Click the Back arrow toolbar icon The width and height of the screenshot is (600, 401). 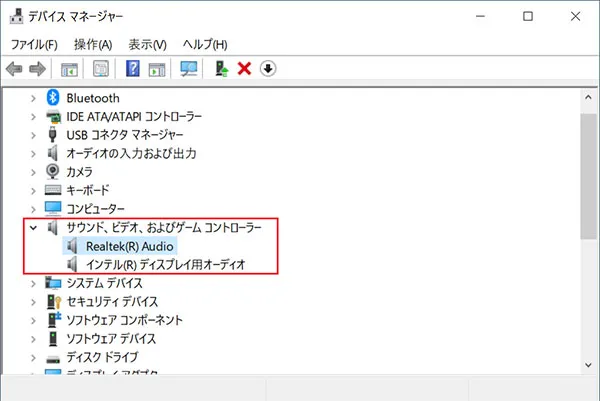tap(14, 69)
